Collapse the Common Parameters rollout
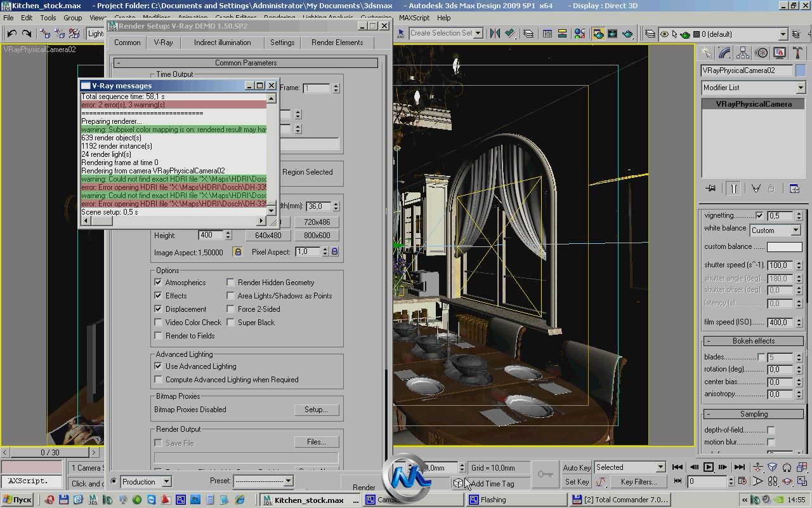Image resolution: width=812 pixels, height=508 pixels. click(246, 63)
